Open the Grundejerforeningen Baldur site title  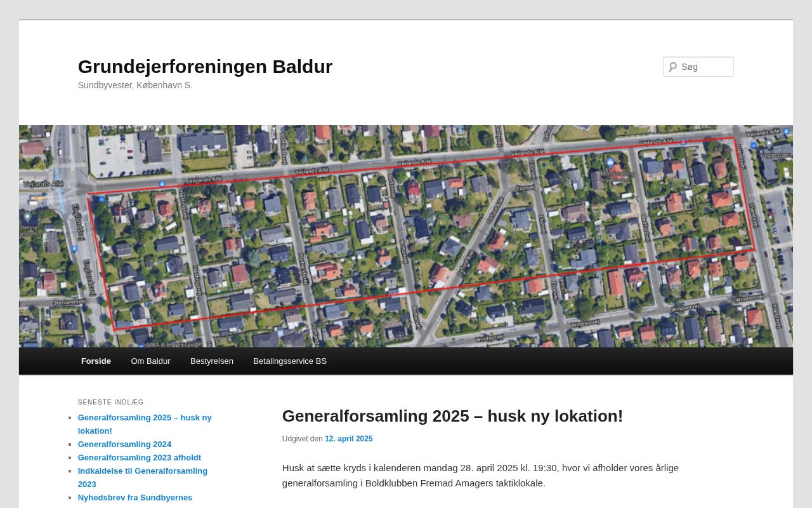click(x=205, y=67)
